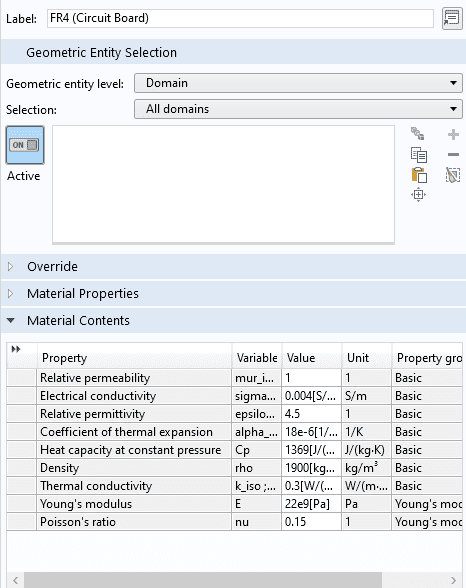This screenshot has height=588, width=466.
Task: Expand the Material Properties section
Action: click(10, 294)
